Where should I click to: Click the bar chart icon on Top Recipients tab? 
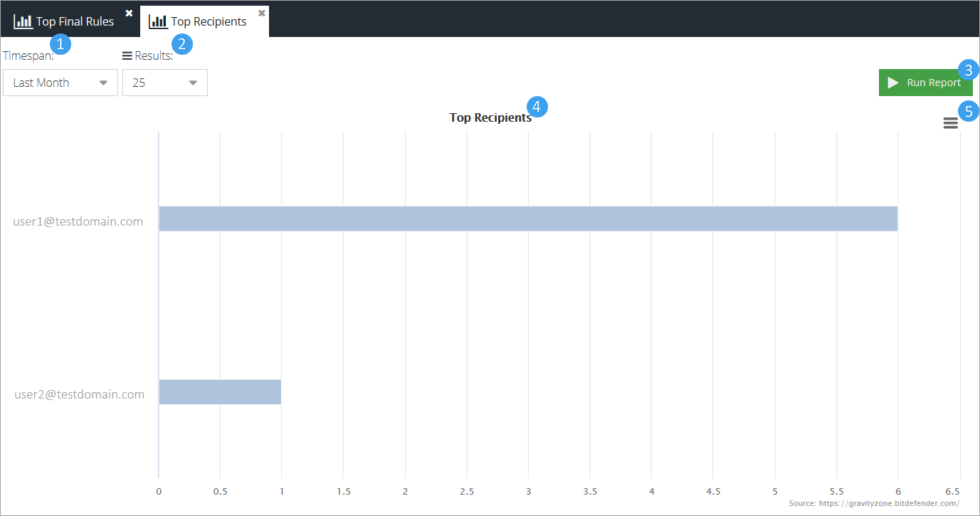[158, 21]
